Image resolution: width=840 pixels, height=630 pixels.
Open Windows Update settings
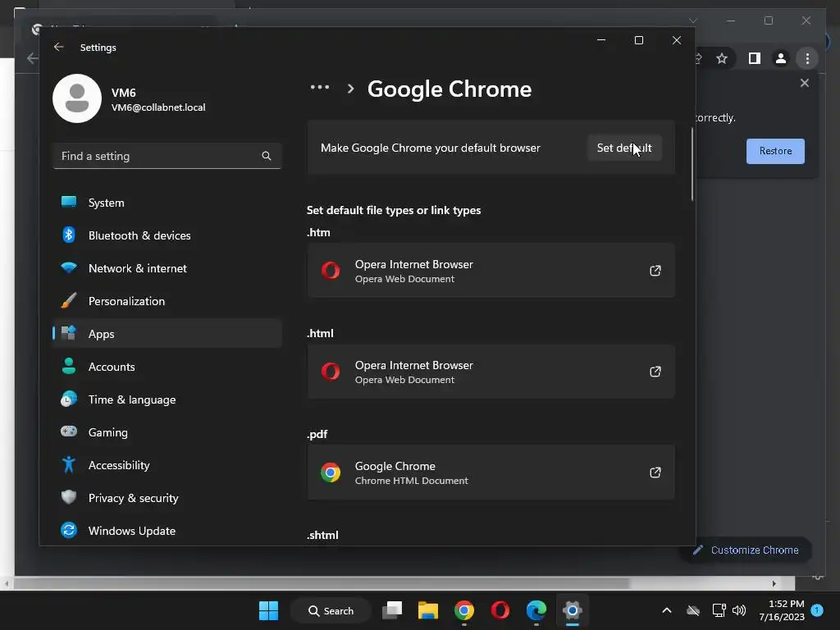click(x=167, y=531)
